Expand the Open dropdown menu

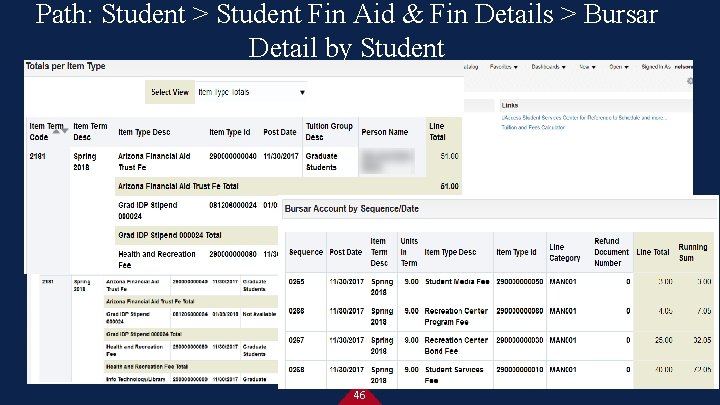[619, 67]
